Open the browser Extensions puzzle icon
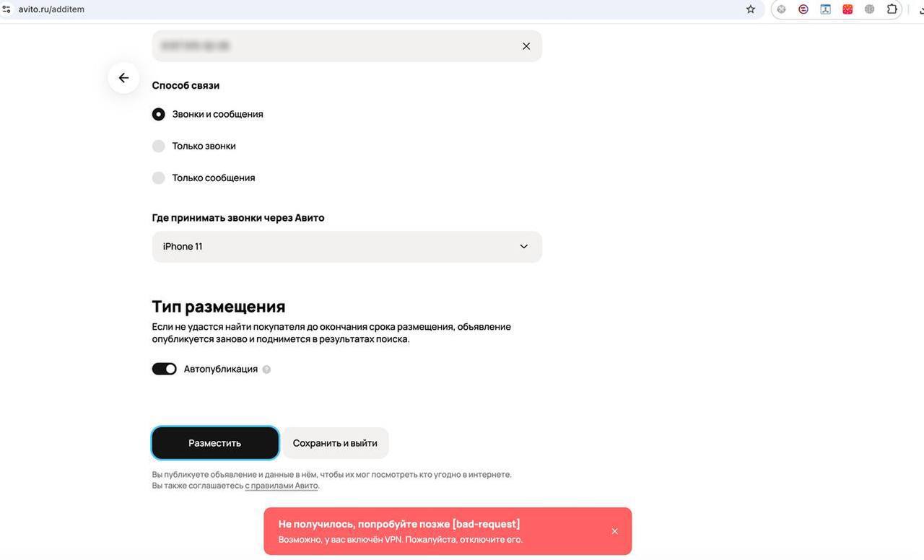The width and height of the screenshot is (924, 560). (x=892, y=9)
